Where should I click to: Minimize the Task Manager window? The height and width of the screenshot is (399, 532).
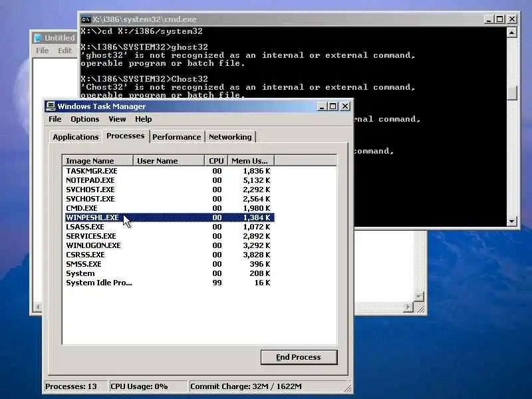[322, 106]
